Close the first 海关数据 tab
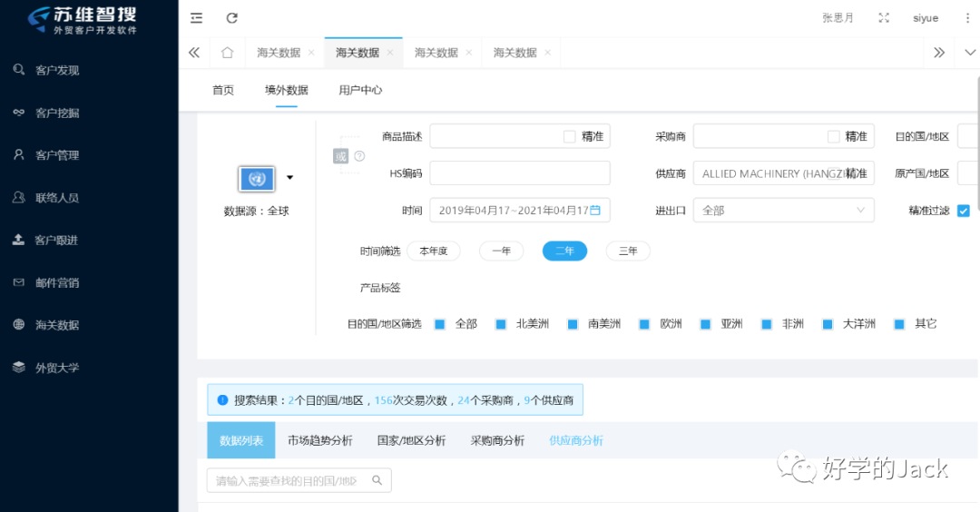The width and height of the screenshot is (980, 512). click(311, 53)
